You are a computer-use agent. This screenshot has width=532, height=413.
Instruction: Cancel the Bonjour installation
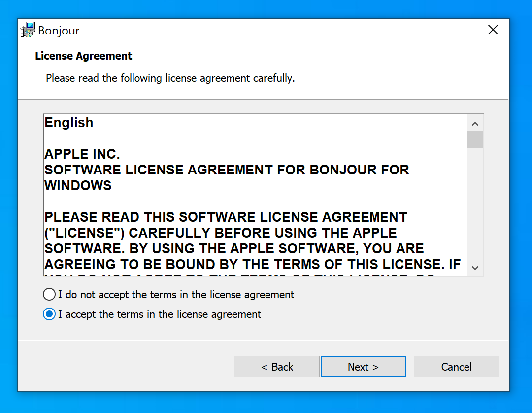pos(456,367)
